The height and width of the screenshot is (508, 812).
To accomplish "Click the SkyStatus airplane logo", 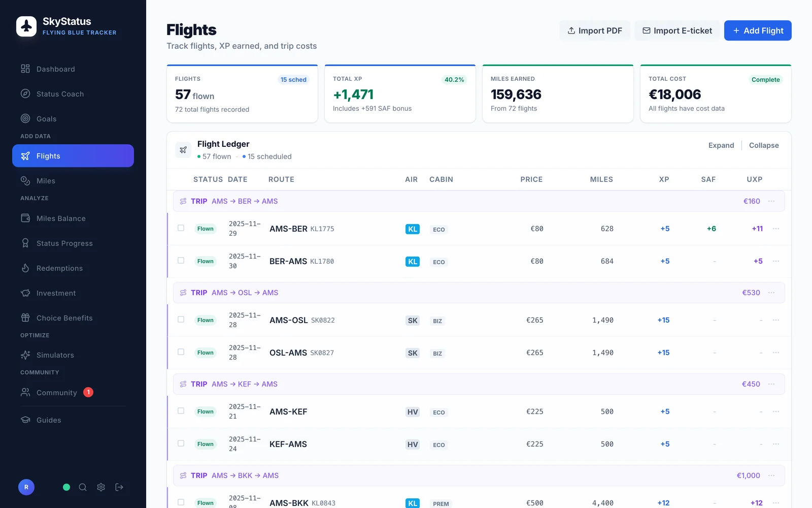I will (26, 26).
